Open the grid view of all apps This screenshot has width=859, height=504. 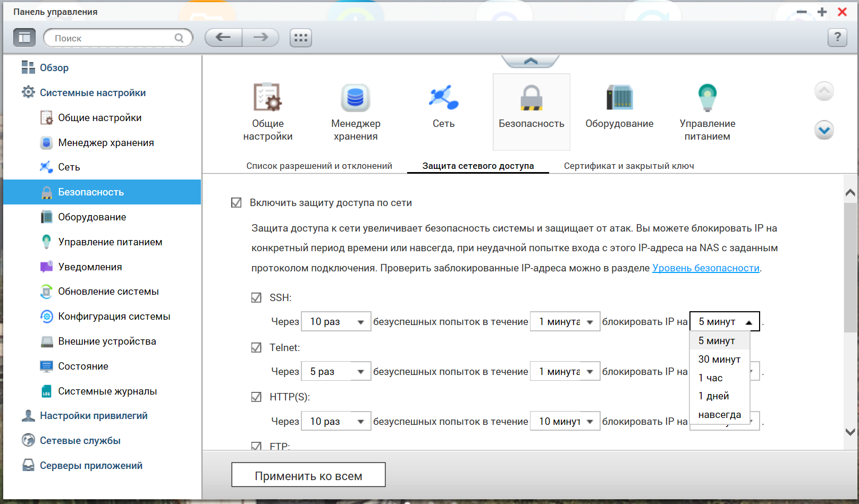click(x=301, y=38)
